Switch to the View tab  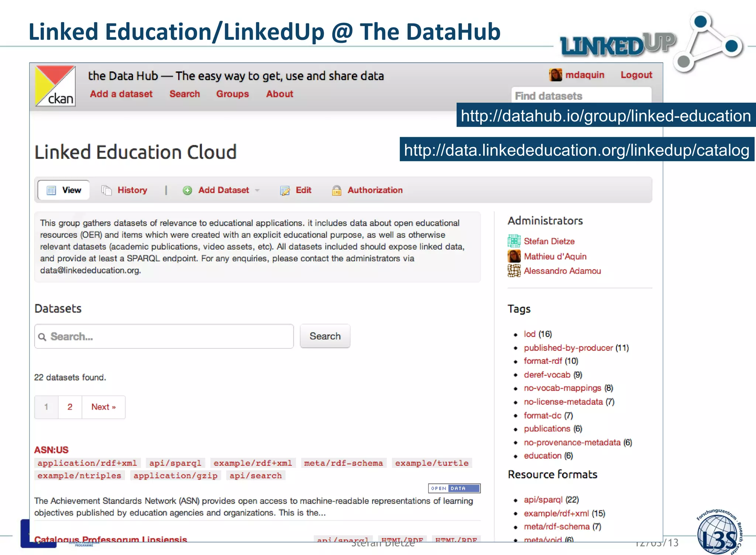(x=64, y=190)
